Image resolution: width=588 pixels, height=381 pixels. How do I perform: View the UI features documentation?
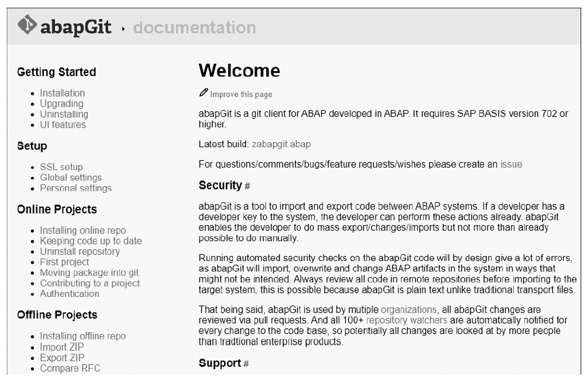point(62,125)
